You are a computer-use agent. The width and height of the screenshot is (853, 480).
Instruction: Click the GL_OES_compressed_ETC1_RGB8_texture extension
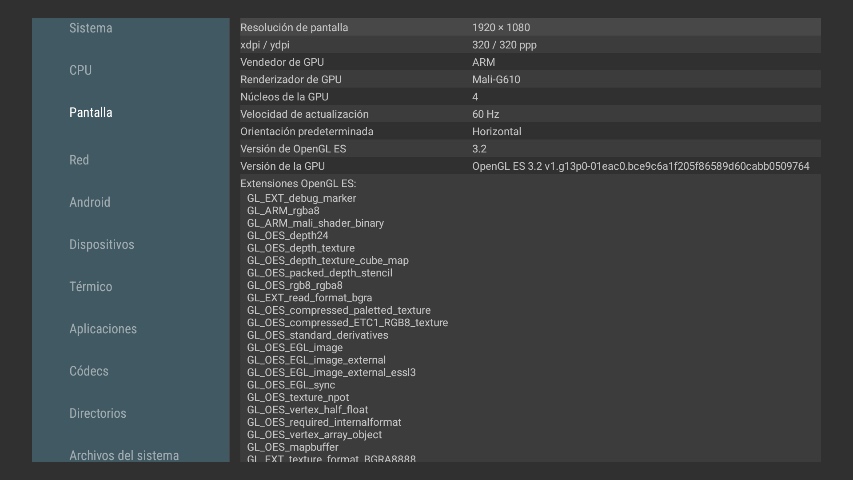pos(348,323)
